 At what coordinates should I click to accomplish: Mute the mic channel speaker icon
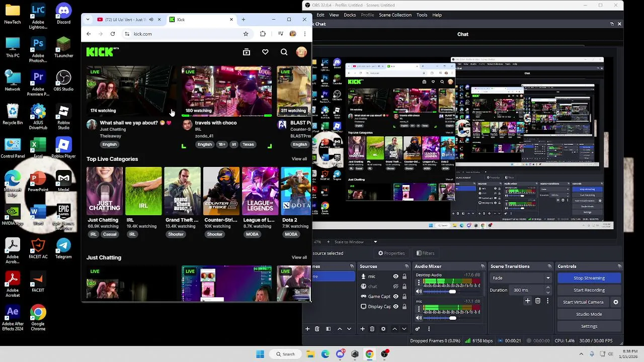tap(418, 318)
